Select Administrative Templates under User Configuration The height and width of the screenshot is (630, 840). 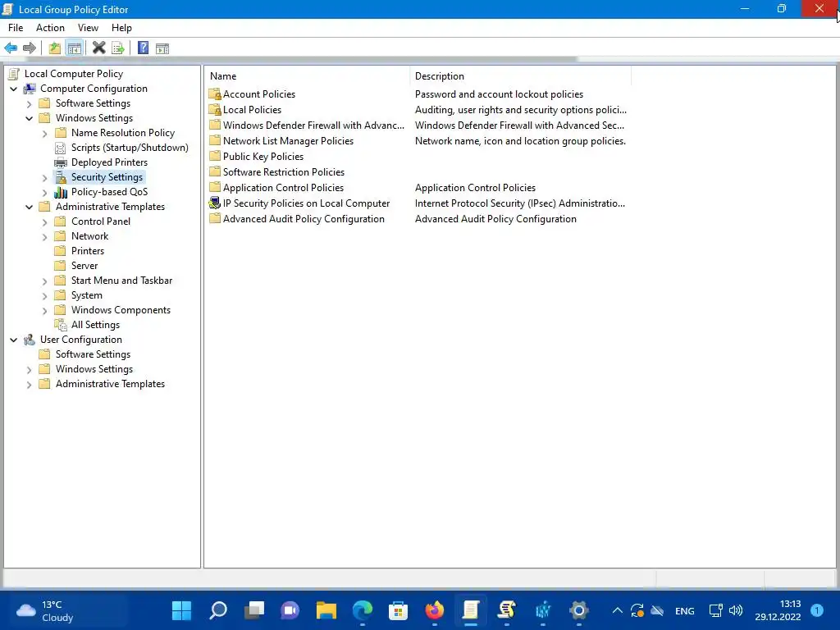coord(111,384)
